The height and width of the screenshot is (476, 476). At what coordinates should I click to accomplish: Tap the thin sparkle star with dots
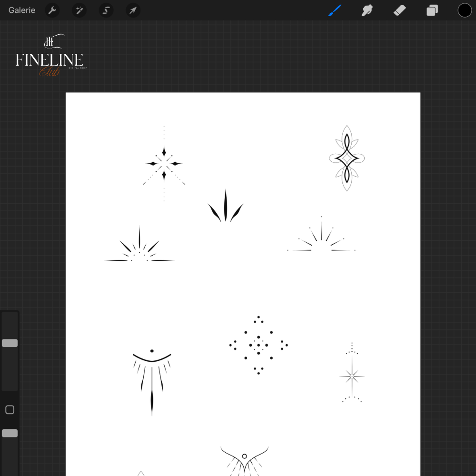(352, 376)
